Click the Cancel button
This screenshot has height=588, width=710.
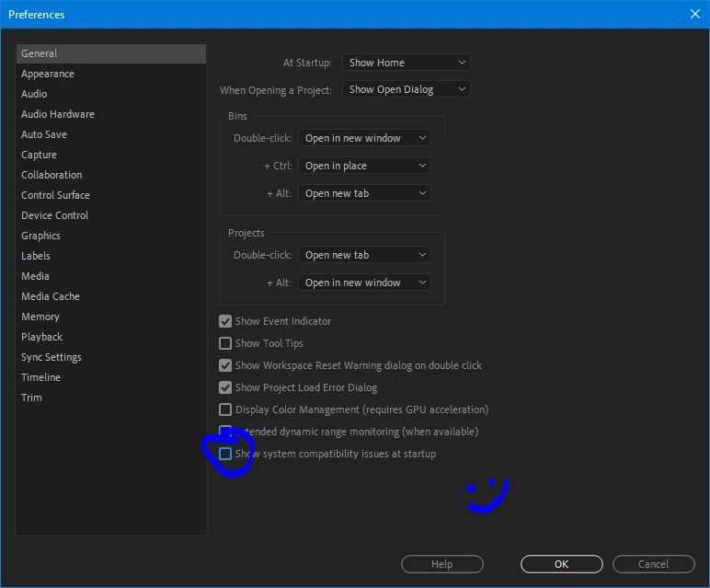pos(653,564)
